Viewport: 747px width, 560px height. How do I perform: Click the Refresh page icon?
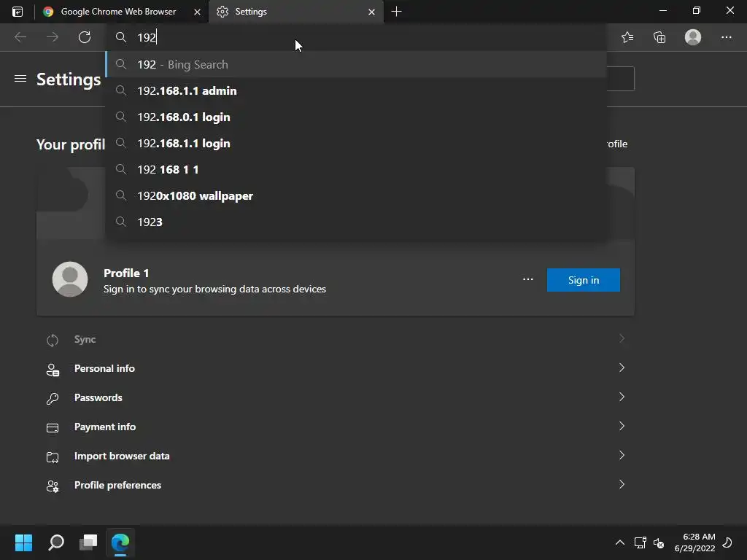pos(85,37)
